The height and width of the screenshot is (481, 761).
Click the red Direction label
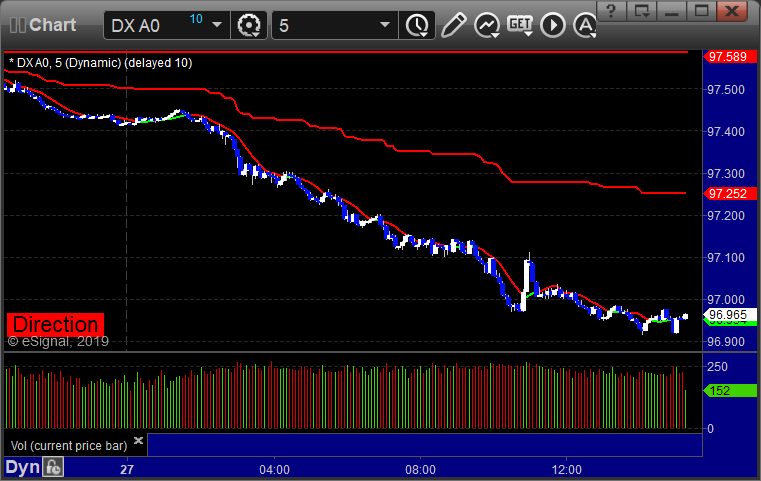[x=55, y=324]
